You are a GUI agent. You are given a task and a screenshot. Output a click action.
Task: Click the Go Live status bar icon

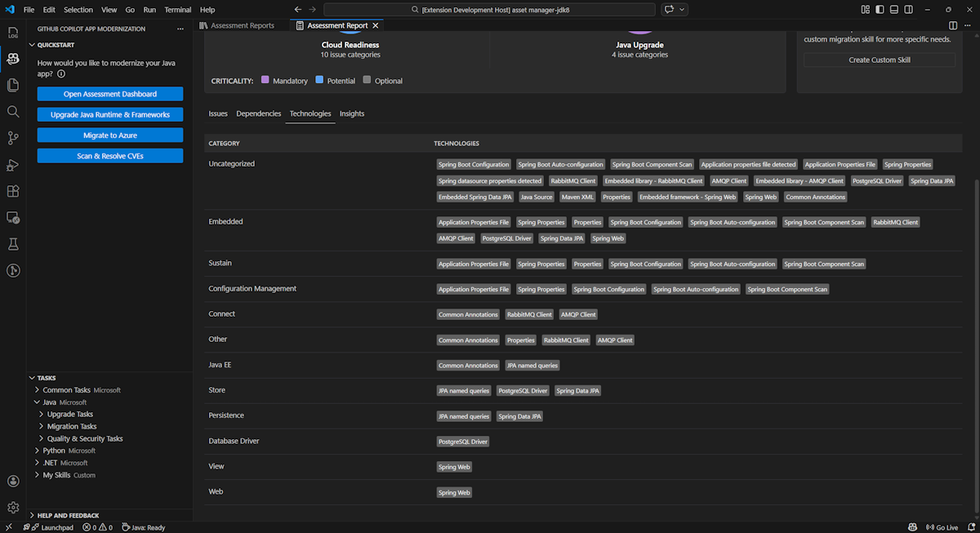point(941,527)
